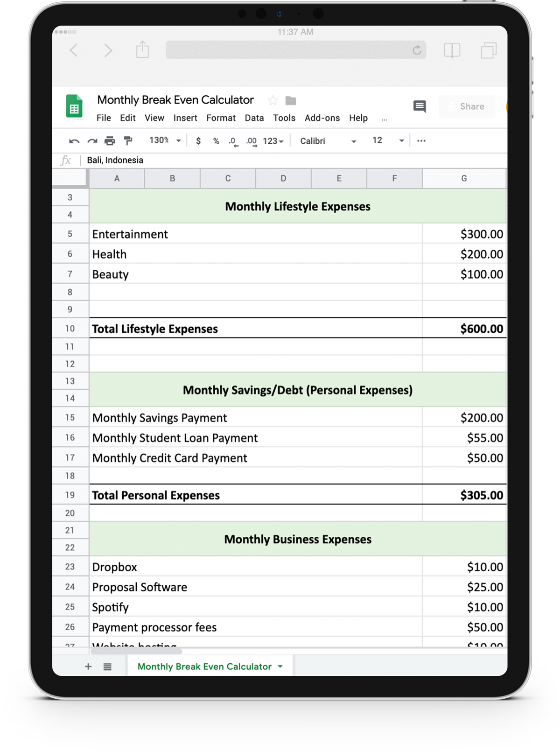This screenshot has width=560, height=751.
Task: Increase decimal places icon
Action: (252, 141)
